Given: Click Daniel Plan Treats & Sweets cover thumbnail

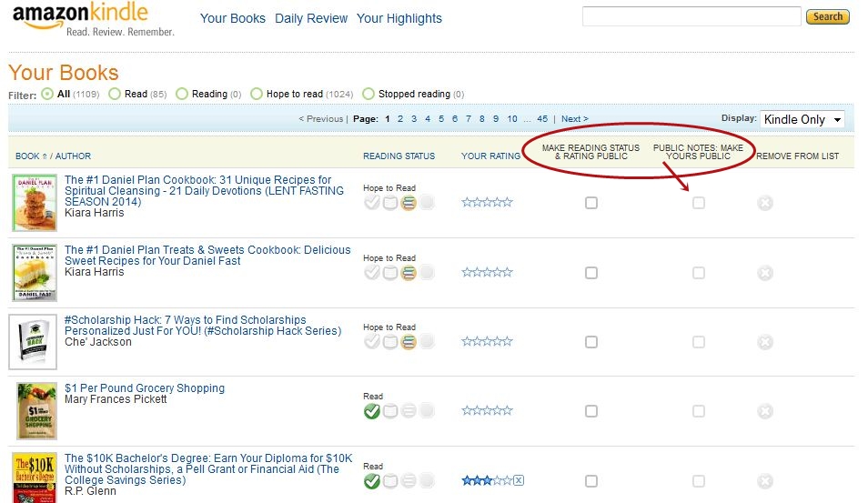Looking at the screenshot, I should 35,273.
